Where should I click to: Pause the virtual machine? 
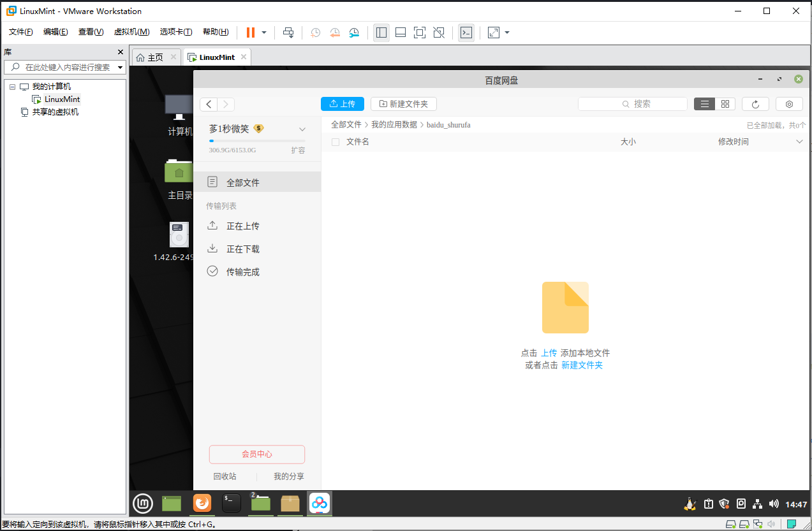tap(251, 33)
